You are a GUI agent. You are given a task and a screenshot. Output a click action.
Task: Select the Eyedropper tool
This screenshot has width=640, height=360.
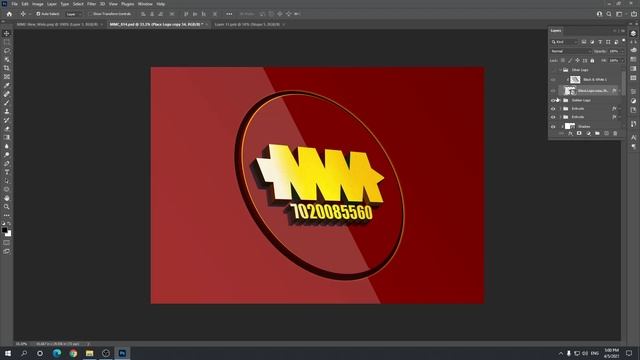point(7,85)
